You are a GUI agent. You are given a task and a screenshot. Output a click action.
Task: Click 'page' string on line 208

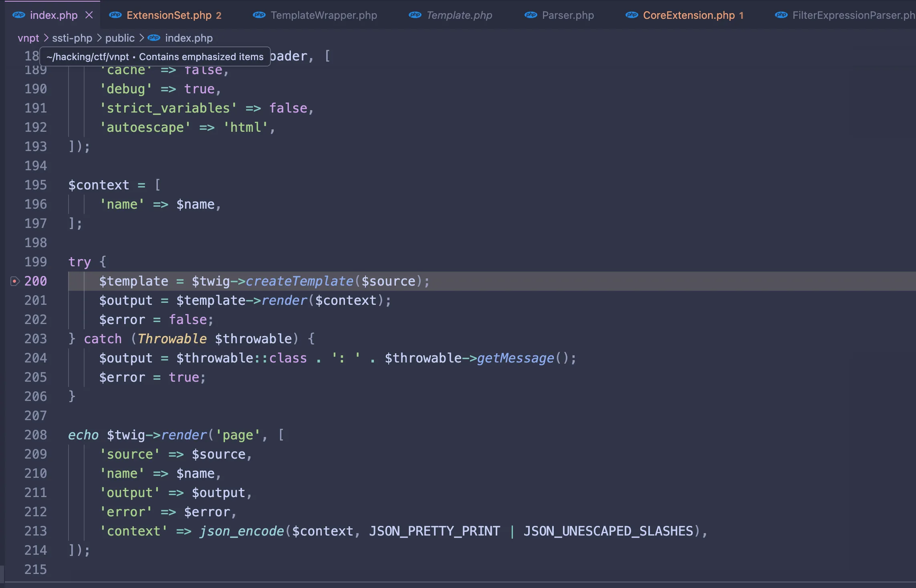coord(238,435)
